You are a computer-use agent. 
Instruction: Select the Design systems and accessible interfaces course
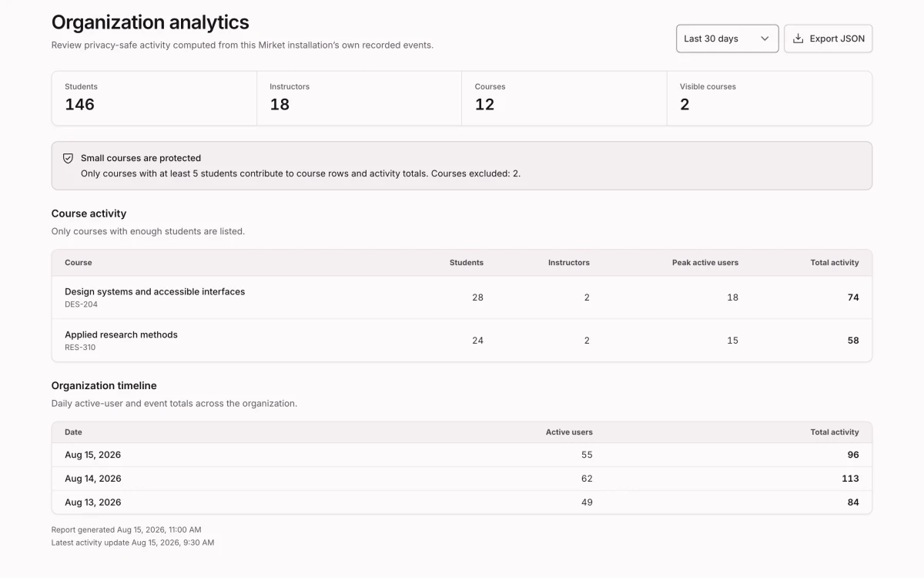click(155, 291)
